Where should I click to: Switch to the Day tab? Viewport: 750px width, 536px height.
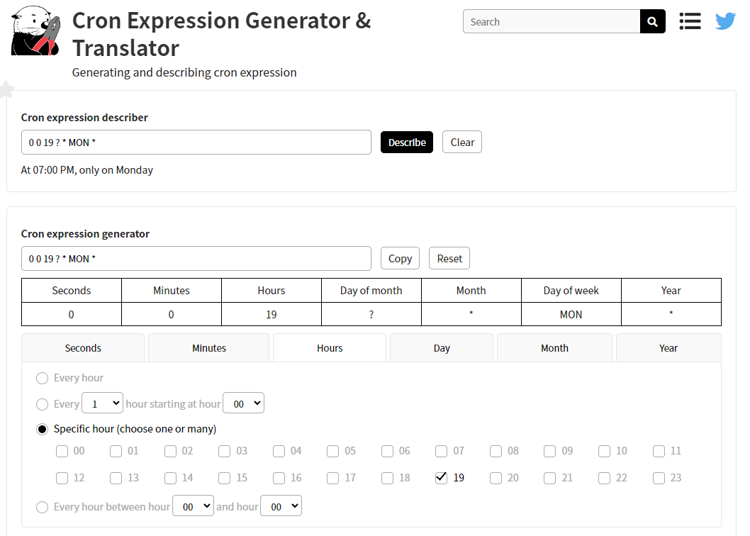[x=441, y=348]
